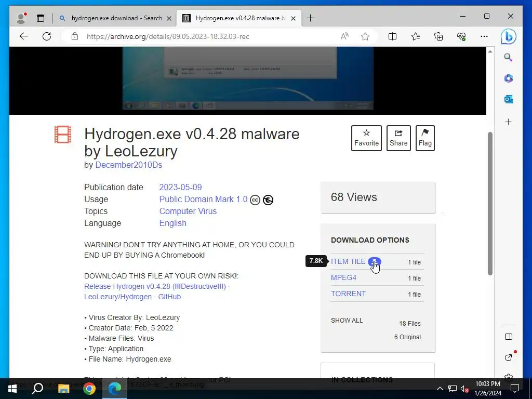Open the Windows Start menu
Screen dimensions: 532x399
pyautogui.click(x=12, y=389)
